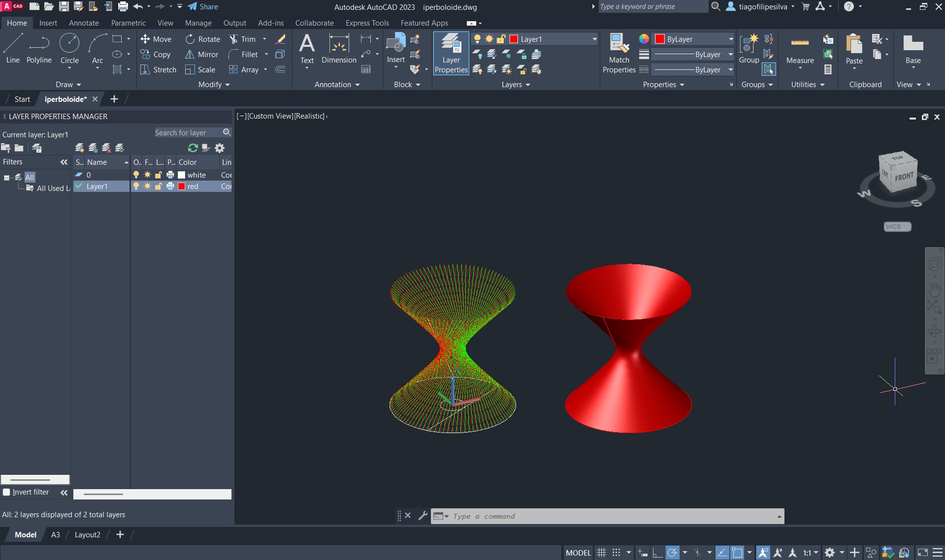Click the WCS coordinate system button
Viewport: 945px width, 560px height.
coord(897,226)
